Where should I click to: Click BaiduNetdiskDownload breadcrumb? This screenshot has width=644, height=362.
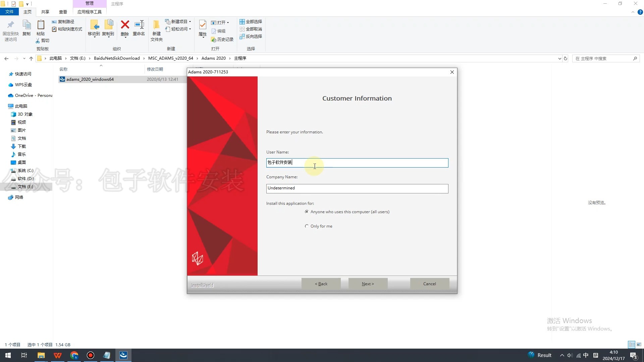coord(117,58)
